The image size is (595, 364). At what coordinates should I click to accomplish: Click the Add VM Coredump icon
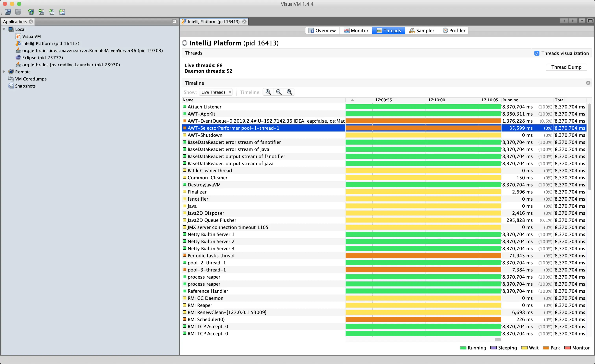coord(51,12)
